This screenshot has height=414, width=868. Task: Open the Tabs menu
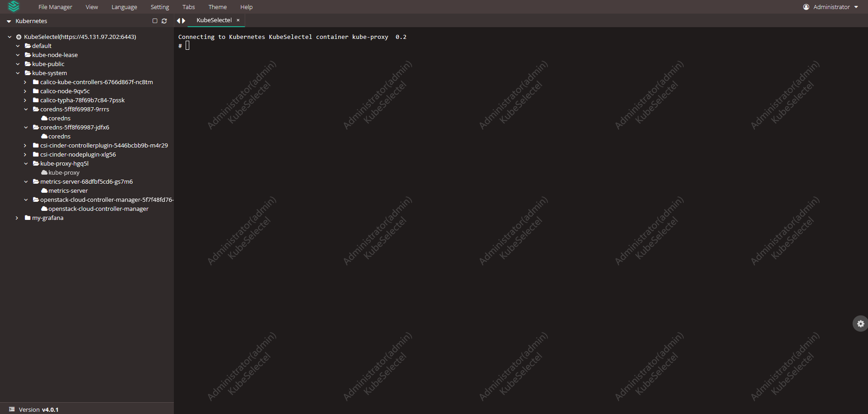point(189,7)
